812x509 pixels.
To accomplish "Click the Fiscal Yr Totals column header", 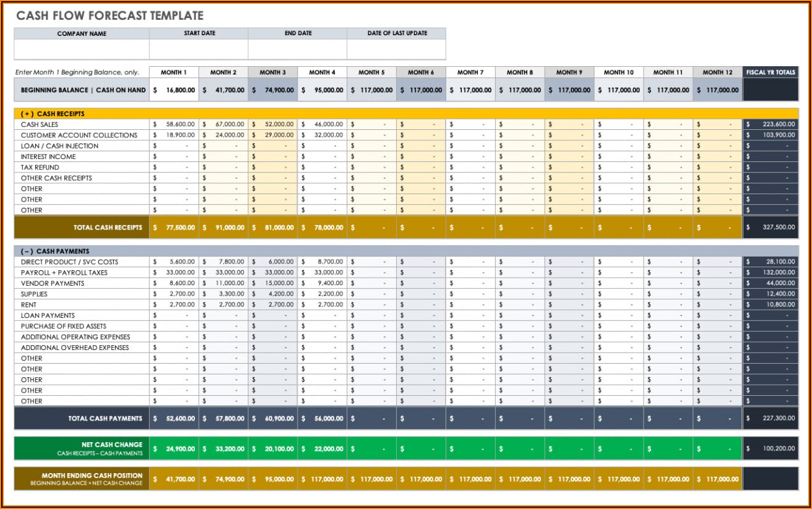I will click(x=771, y=72).
